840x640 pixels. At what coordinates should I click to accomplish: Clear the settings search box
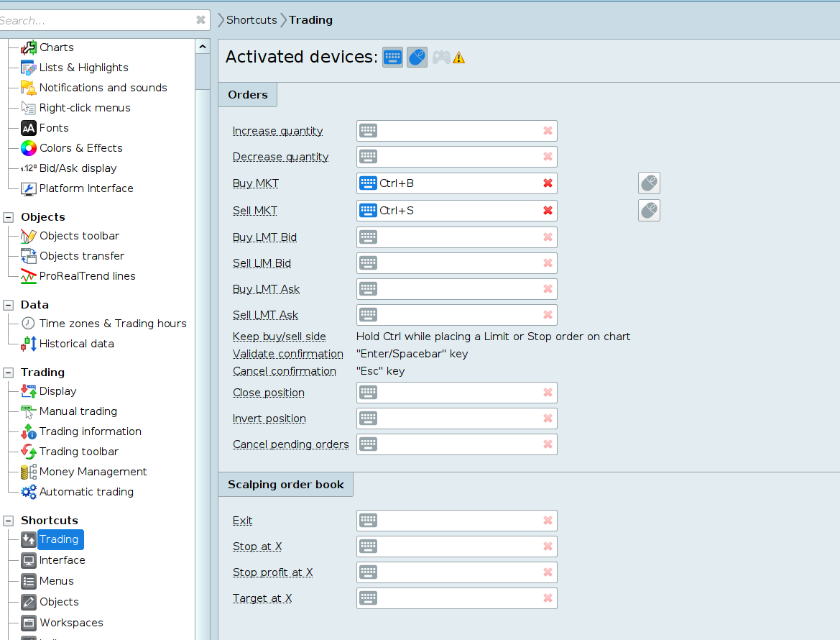pos(200,20)
